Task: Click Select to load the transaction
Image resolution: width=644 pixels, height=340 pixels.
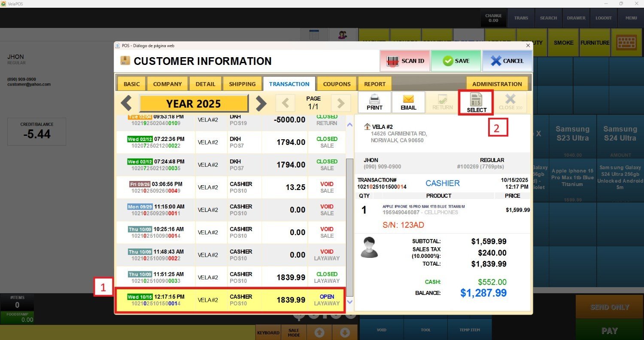Action: 476,102
